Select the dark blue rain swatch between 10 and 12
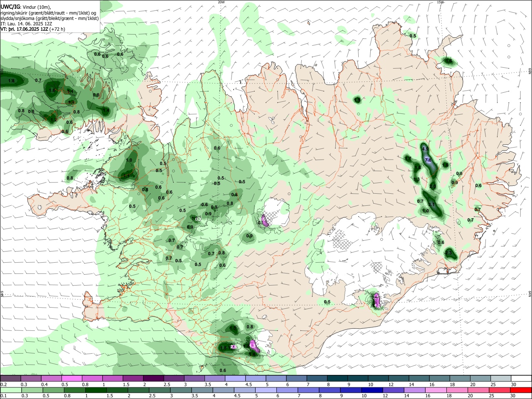532x399 pixels. coord(371,390)
